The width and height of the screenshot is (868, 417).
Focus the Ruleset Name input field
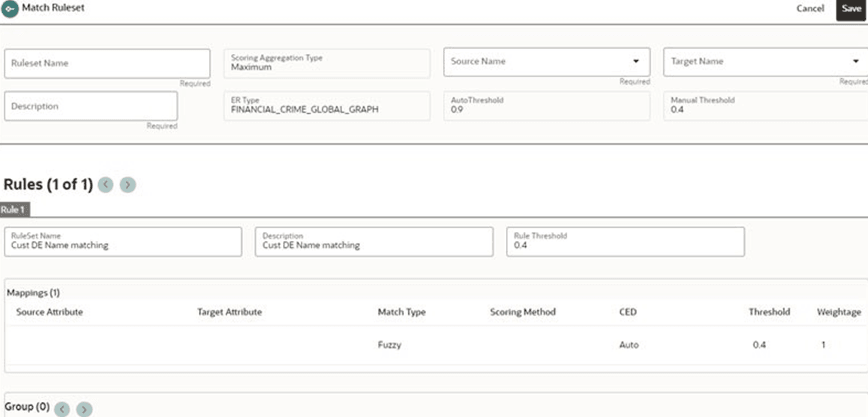(107, 64)
